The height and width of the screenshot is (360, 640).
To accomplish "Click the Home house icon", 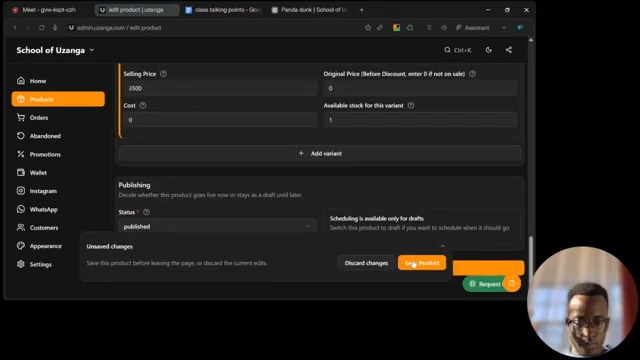I will tap(21, 80).
